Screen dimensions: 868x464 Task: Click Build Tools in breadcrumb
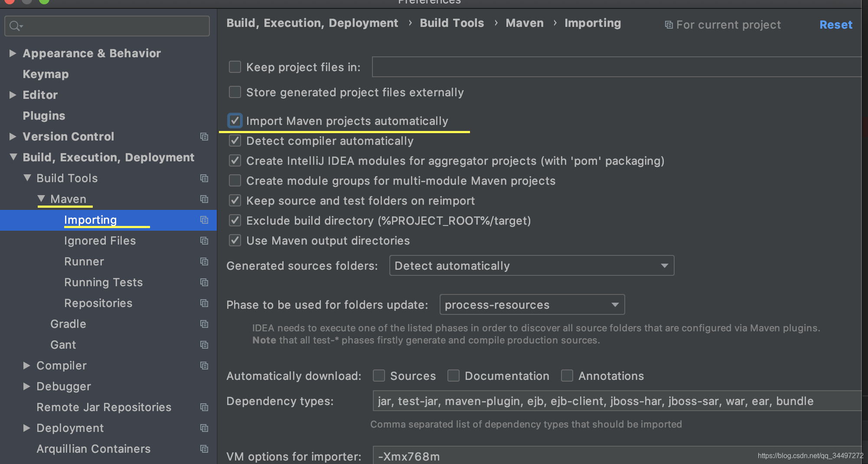[x=452, y=23]
